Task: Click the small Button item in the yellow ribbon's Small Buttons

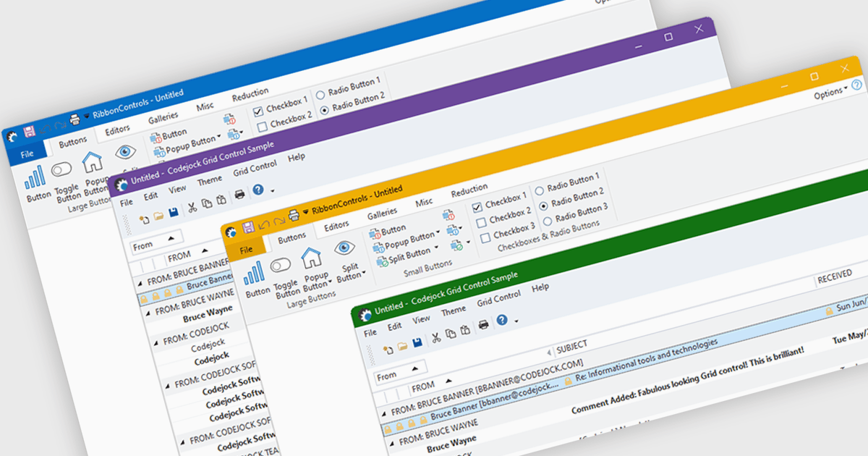Action: pyautogui.click(x=388, y=231)
